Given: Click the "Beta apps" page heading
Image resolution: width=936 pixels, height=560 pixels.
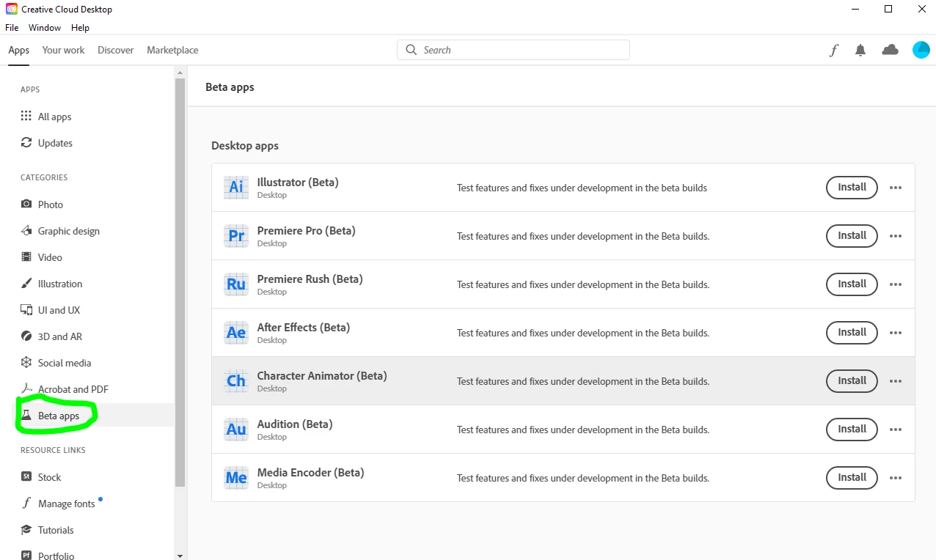Looking at the screenshot, I should (x=230, y=86).
